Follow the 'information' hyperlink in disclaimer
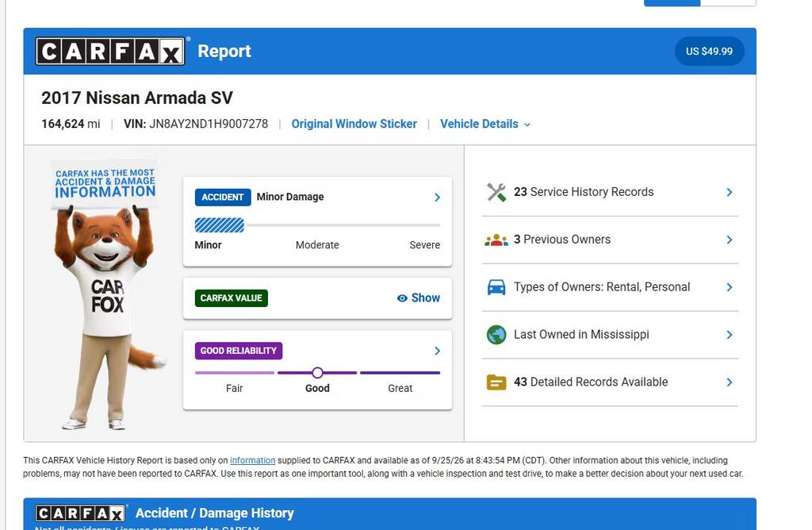 [253, 461]
